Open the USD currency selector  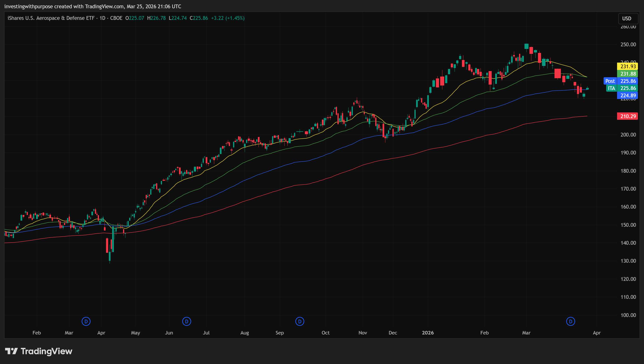point(628,18)
